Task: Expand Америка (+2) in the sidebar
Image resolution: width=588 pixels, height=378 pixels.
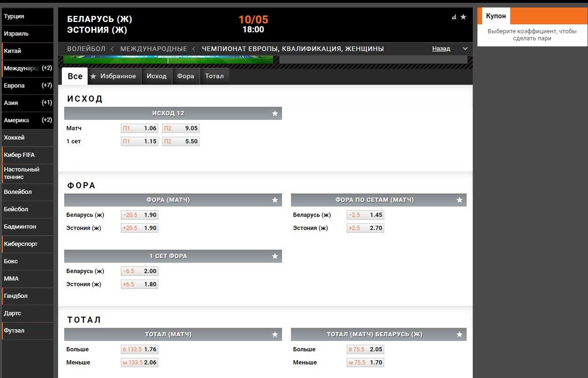Action: [x=28, y=120]
